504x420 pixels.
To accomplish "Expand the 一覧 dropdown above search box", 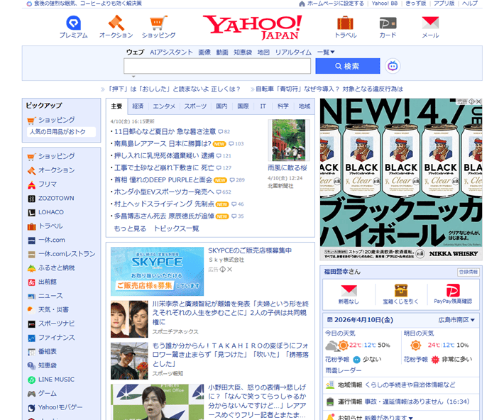I will point(326,52).
